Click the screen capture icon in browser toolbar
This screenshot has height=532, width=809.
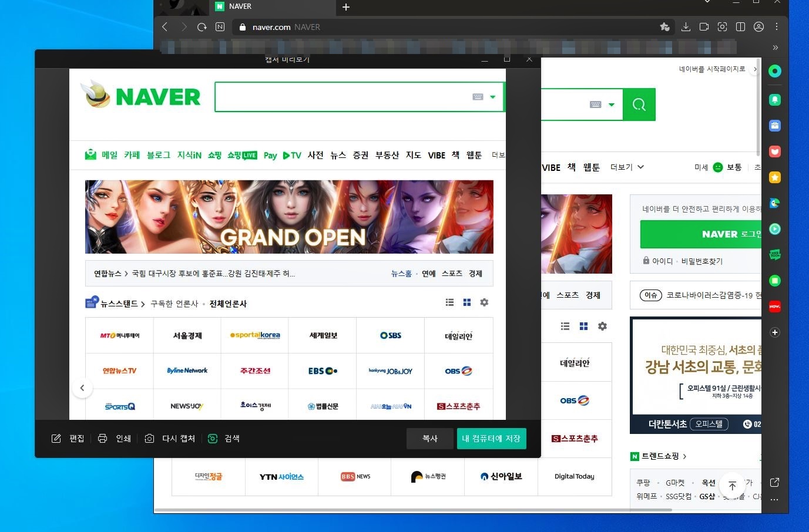[x=722, y=27]
